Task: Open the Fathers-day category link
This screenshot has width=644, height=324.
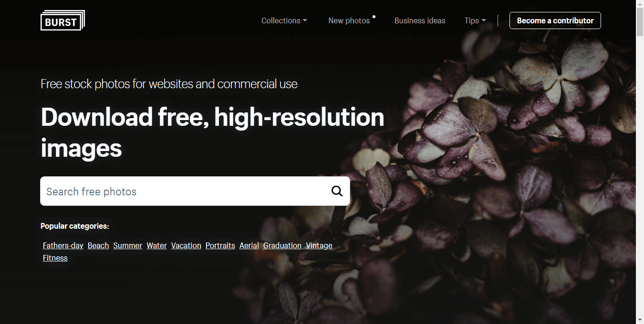Action: pyautogui.click(x=63, y=245)
